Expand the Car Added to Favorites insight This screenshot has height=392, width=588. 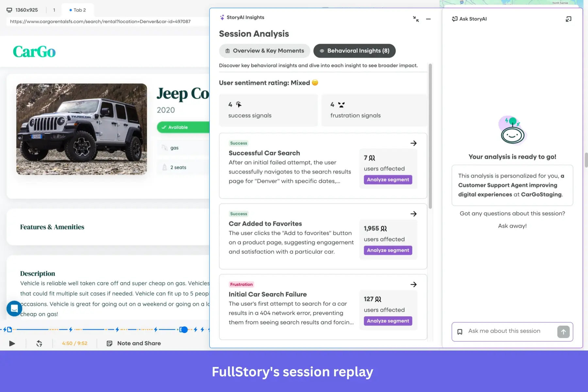pos(413,214)
